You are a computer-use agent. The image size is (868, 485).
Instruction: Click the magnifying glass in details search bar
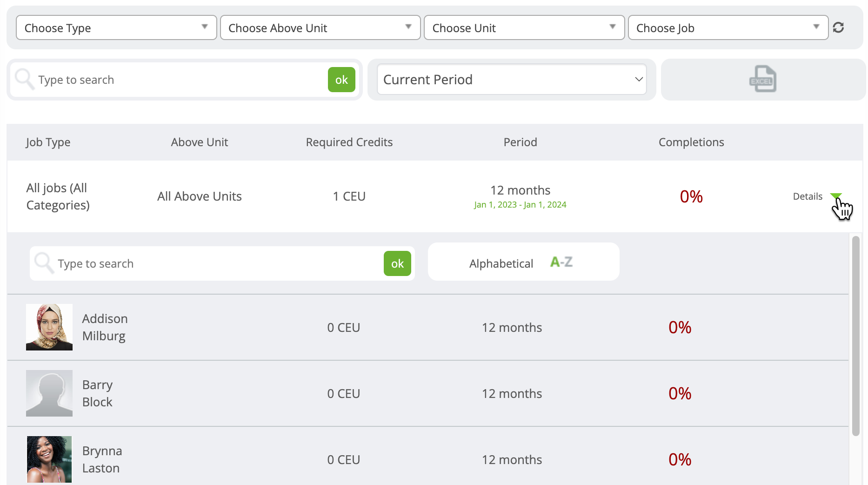(44, 263)
